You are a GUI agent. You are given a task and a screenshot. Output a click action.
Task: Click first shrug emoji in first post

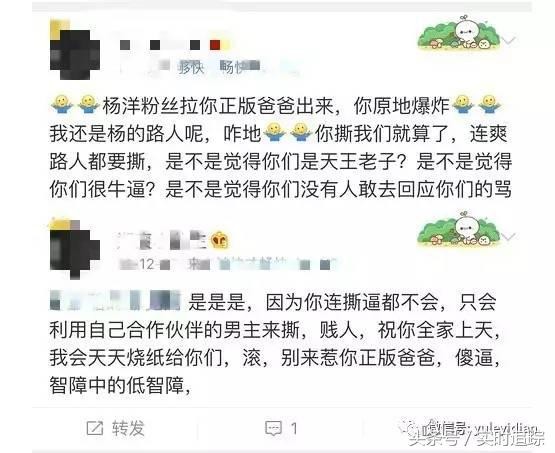[62, 105]
